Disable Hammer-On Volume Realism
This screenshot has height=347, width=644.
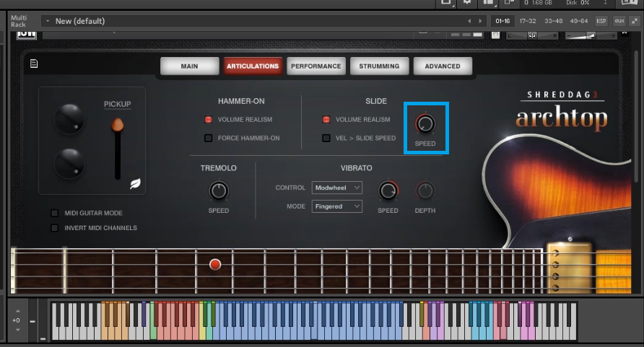208,119
